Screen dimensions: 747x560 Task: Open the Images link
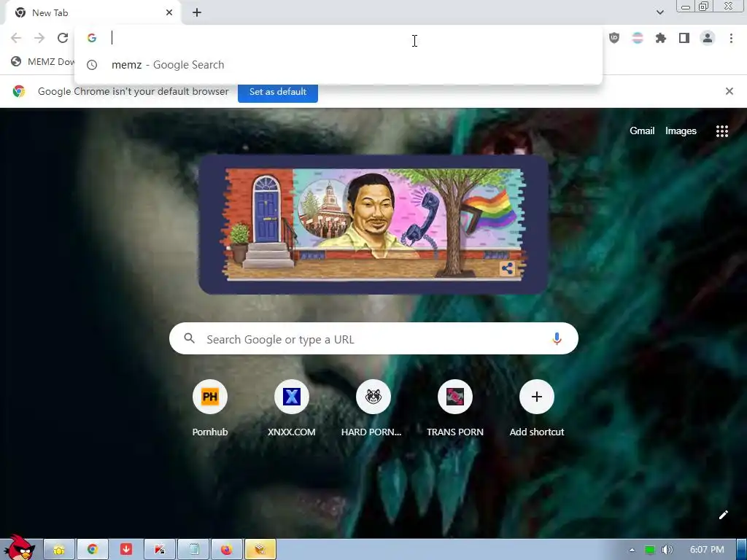[x=681, y=131]
